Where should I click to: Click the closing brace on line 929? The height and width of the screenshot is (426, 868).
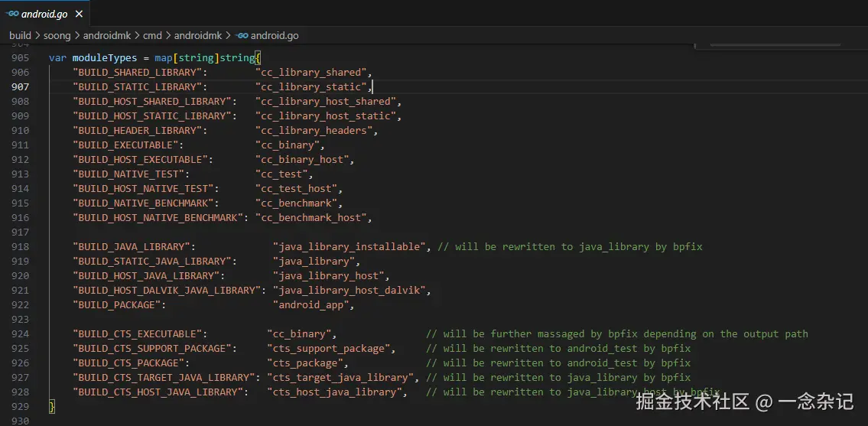point(52,407)
